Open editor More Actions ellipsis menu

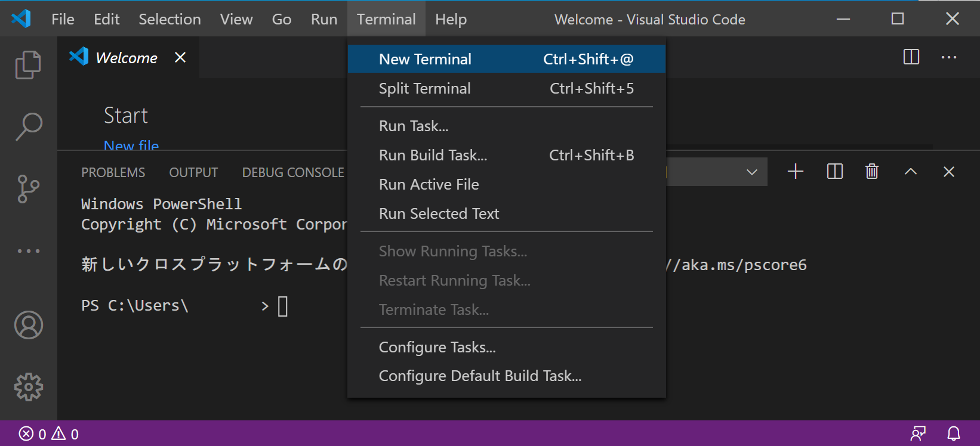pyautogui.click(x=948, y=57)
